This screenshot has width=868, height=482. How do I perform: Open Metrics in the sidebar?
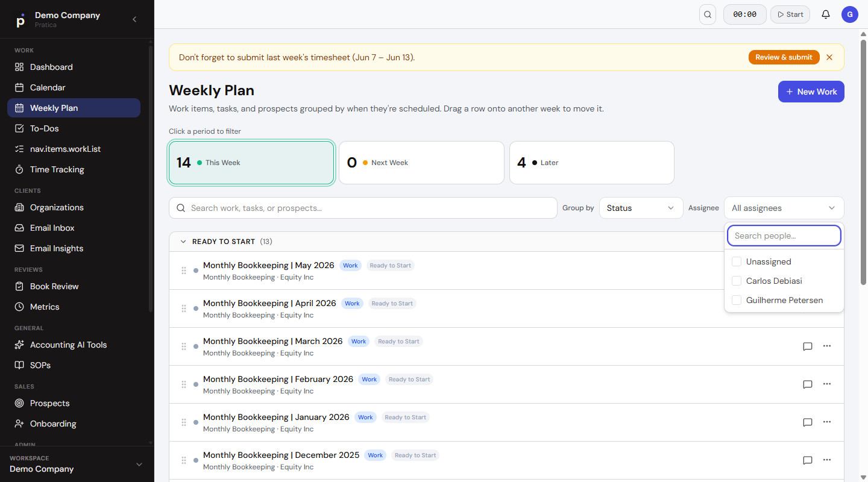click(74, 307)
